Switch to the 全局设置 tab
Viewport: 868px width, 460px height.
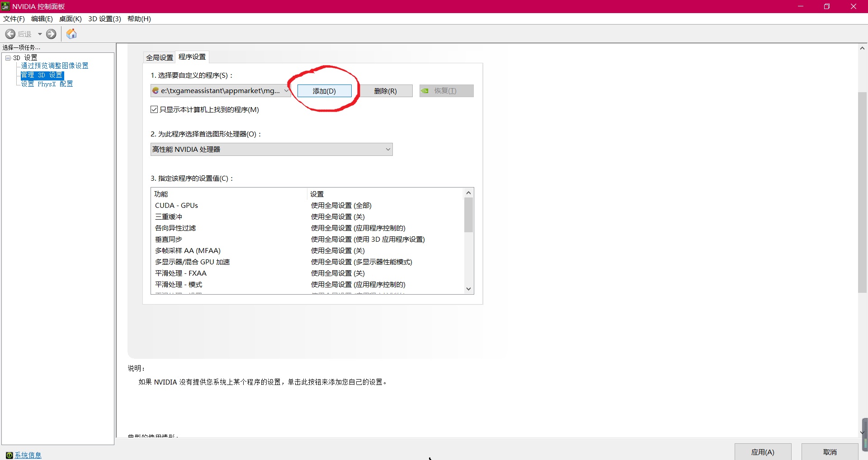click(x=160, y=57)
